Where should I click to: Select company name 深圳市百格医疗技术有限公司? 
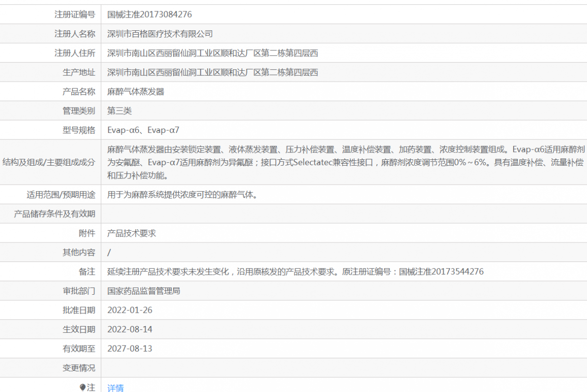coord(160,34)
